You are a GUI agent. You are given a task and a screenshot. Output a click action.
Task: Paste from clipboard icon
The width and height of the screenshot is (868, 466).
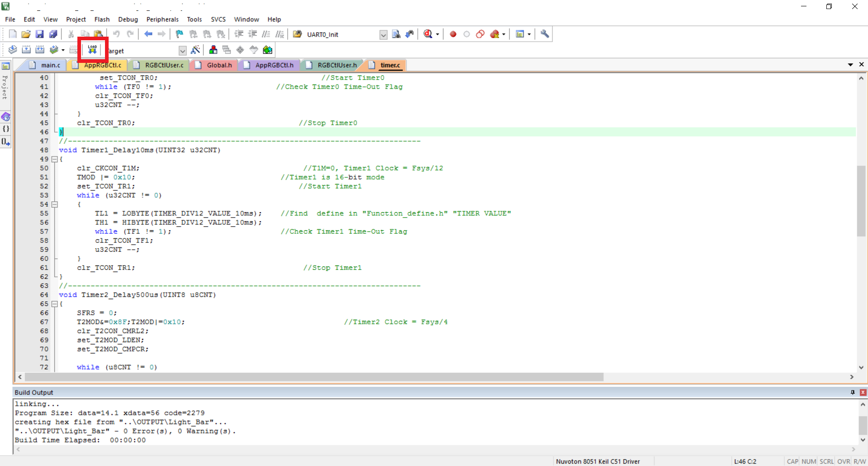[98, 34]
